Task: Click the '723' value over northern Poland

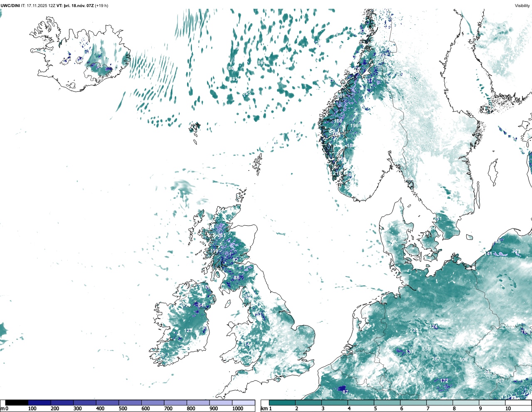Action: pos(516,252)
